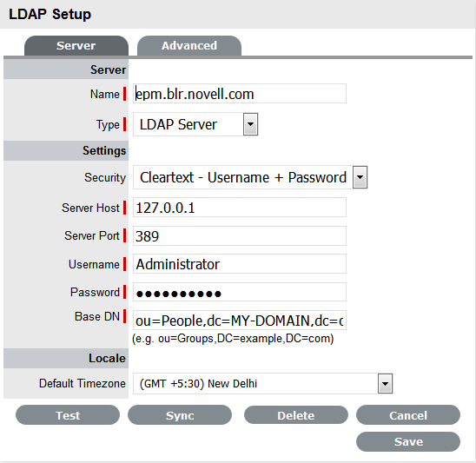Click the Server Host label
476x463 pixels.
pos(90,208)
